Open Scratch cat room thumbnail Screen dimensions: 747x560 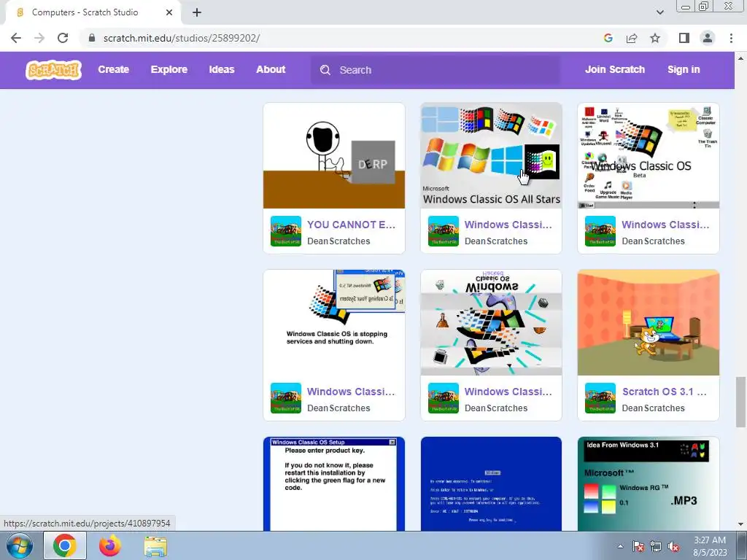[x=649, y=323]
